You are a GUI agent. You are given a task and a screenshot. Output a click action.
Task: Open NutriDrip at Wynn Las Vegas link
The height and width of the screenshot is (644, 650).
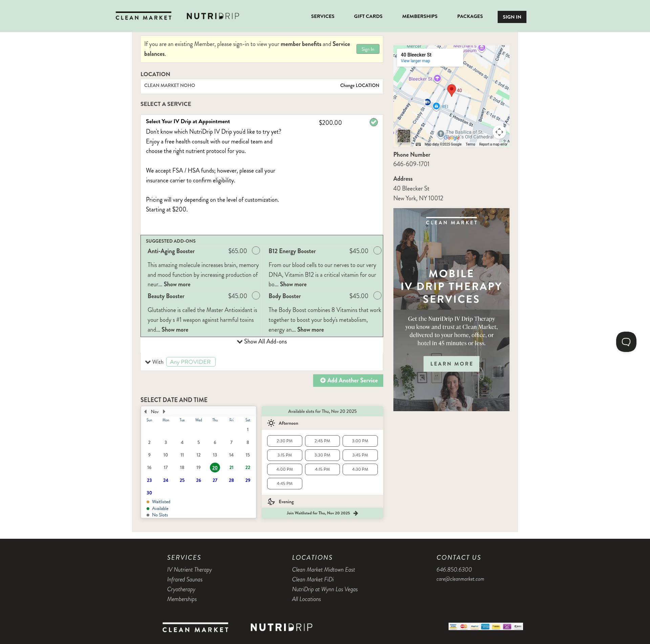325,590
